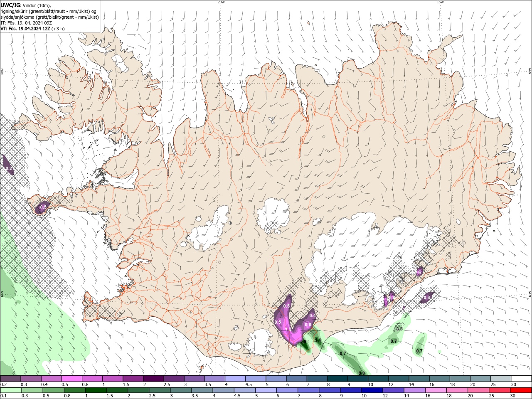The image size is (532, 399).
Task: Click the '0.6' value in pink snow area
Action: [308, 325]
